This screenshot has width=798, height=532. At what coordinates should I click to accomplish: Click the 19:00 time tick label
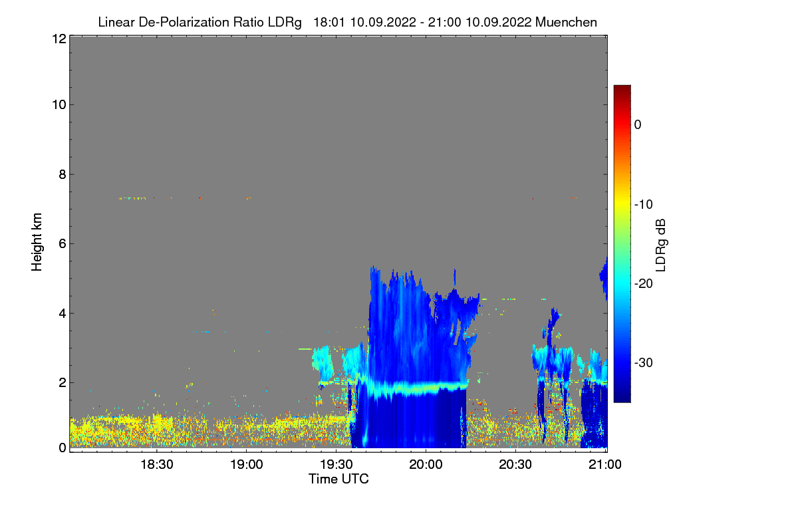246,464
